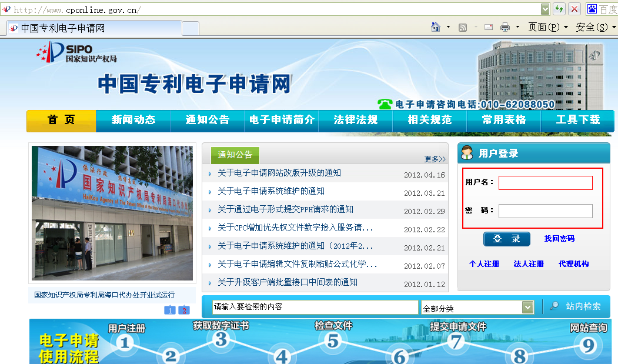Click the stop loading X icon
The width and height of the screenshot is (618, 364).
[x=574, y=9]
